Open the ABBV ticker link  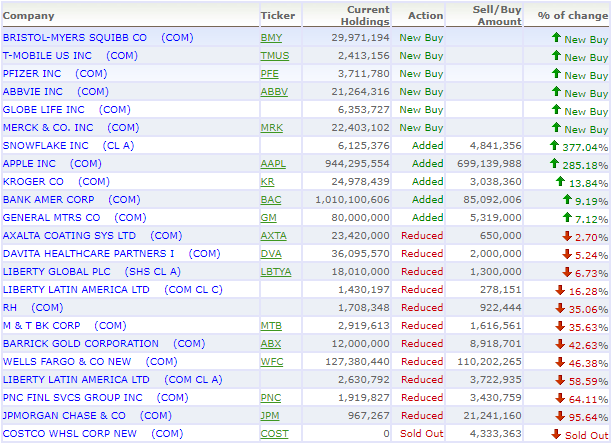pos(274,92)
